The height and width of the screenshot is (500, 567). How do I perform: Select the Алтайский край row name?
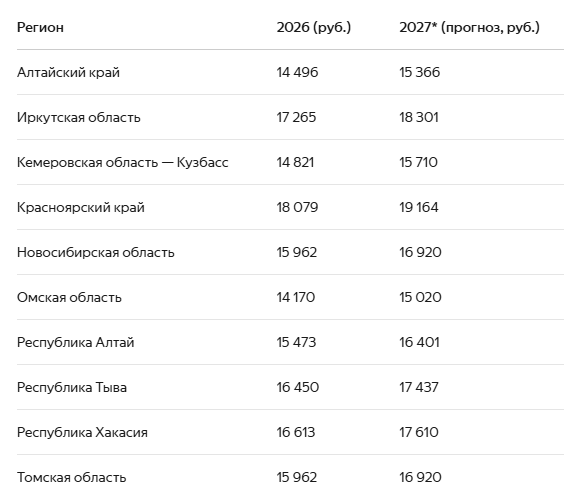(68, 72)
